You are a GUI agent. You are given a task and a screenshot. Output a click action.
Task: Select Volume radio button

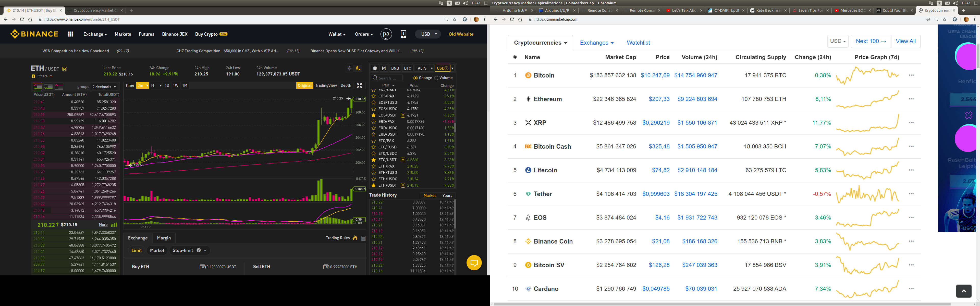tap(436, 78)
